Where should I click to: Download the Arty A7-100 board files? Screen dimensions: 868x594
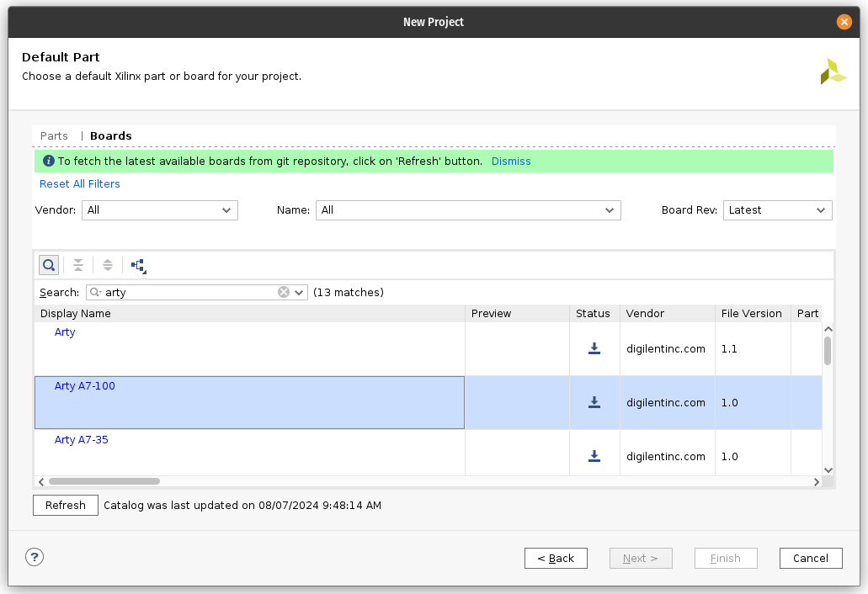tap(594, 402)
